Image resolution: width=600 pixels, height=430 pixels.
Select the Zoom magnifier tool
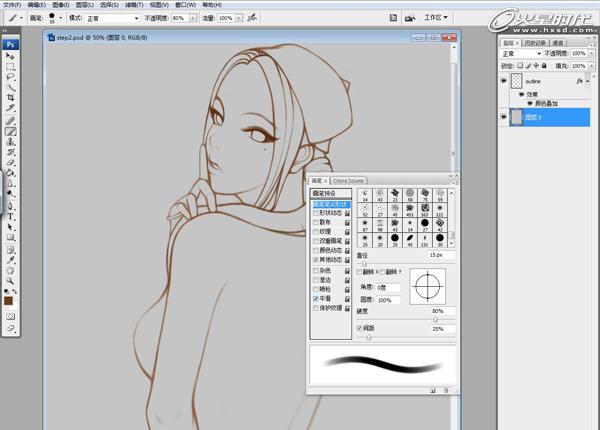[x=10, y=281]
